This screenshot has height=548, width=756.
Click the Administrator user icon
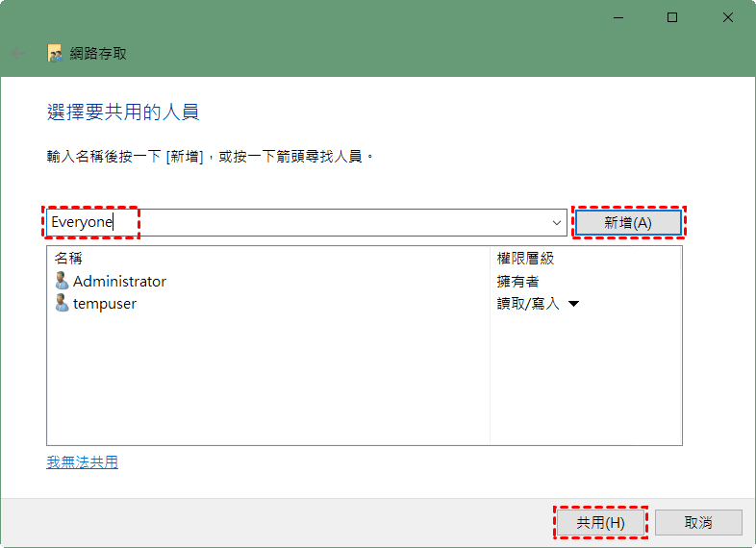(62, 281)
